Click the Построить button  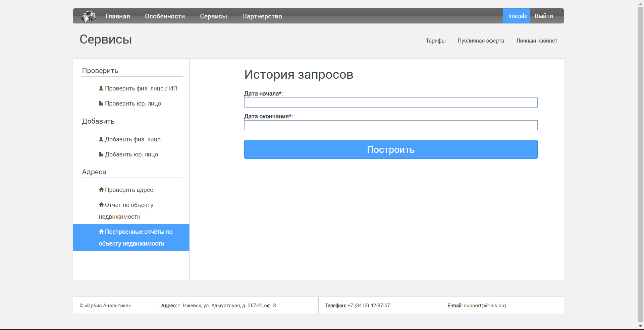391,149
